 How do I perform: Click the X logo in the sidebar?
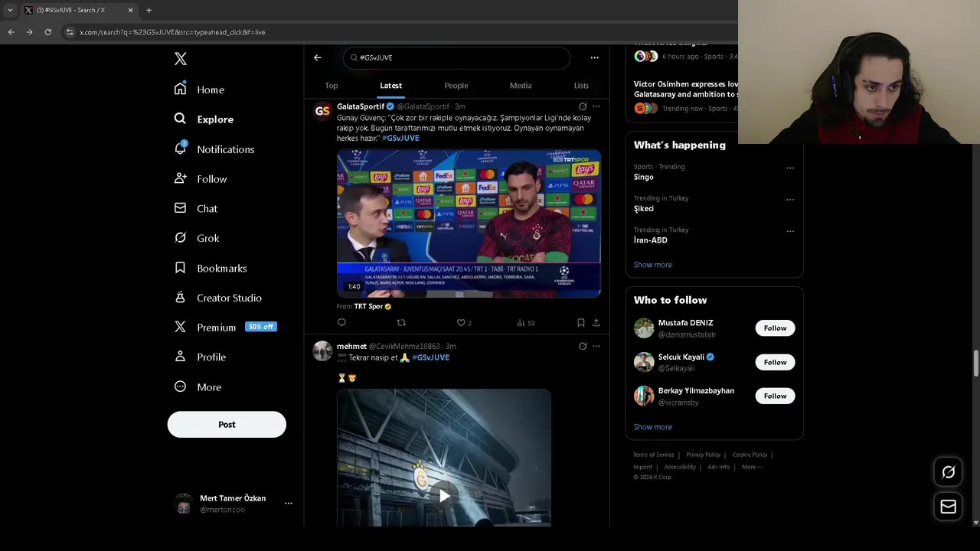point(181,59)
